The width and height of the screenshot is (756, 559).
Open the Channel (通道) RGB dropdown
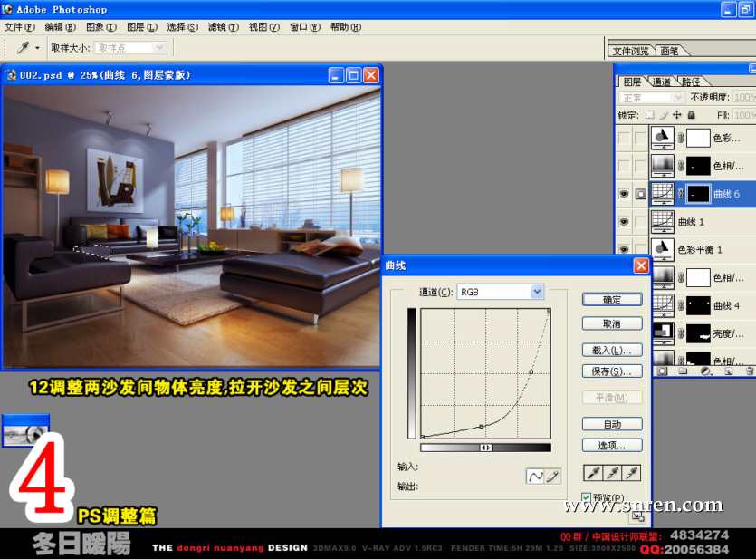coord(500,292)
